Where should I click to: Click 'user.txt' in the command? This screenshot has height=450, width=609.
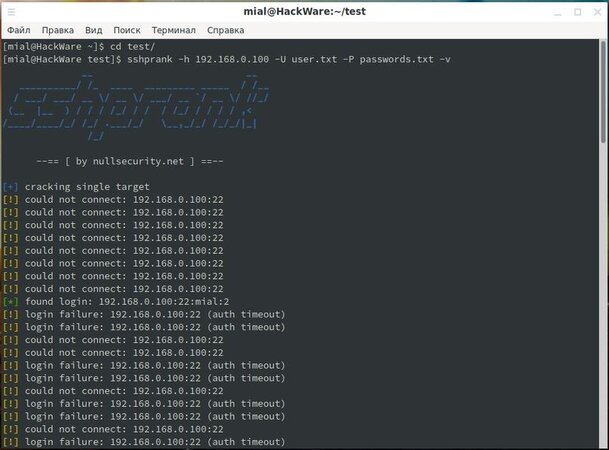314,59
